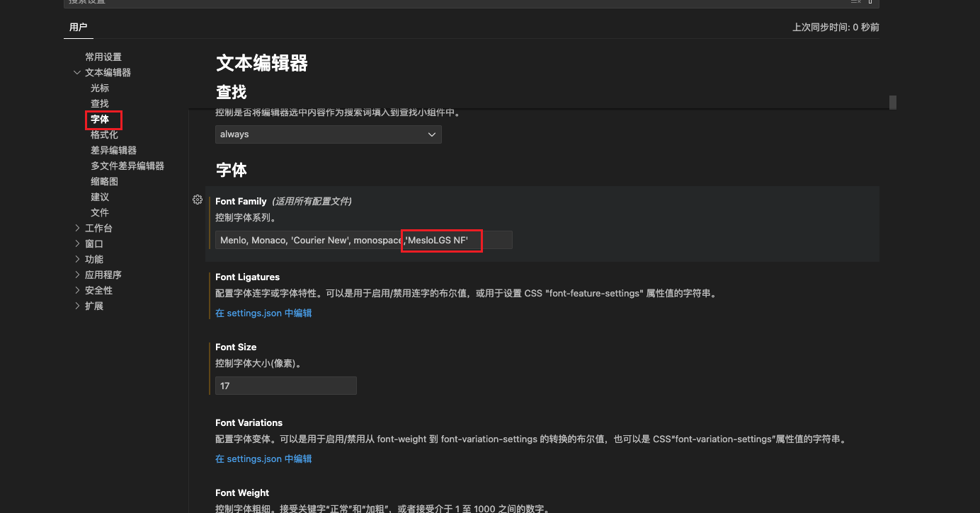Click the vertical scrollbar on the right edge
980x513 pixels.
pyautogui.click(x=892, y=102)
